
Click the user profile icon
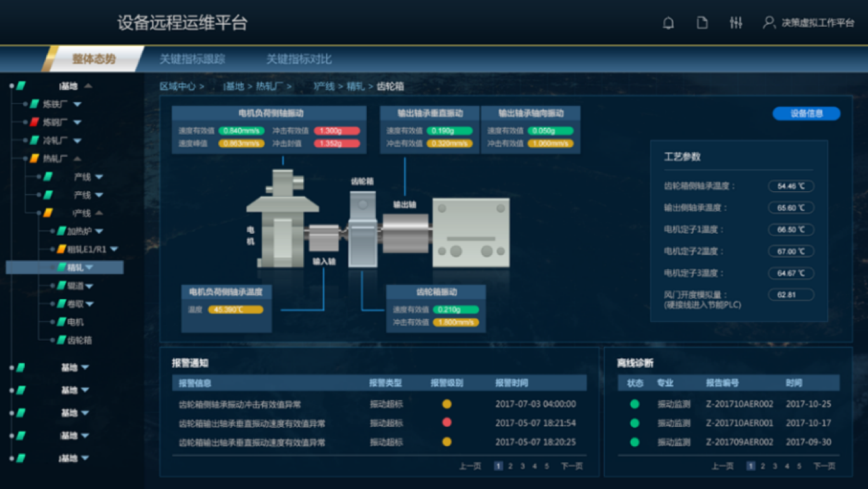pyautogui.click(x=769, y=23)
